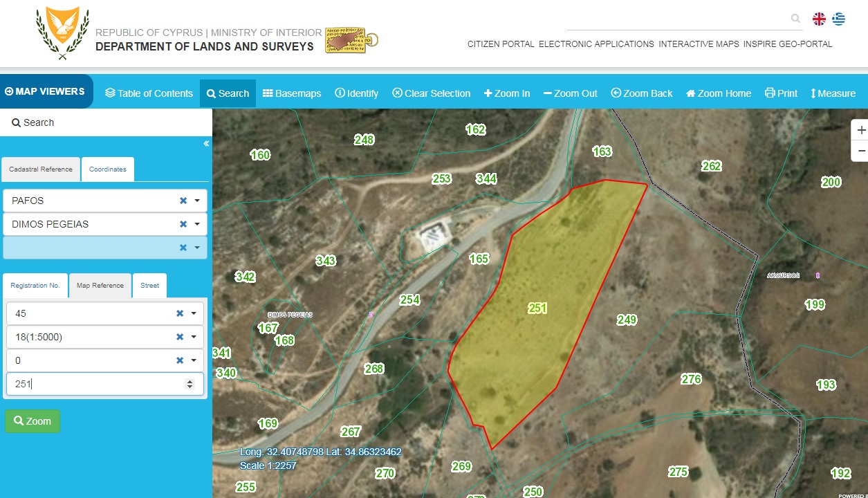868x498 pixels.
Task: Clear the PAFOS district selection
Action: click(x=183, y=201)
